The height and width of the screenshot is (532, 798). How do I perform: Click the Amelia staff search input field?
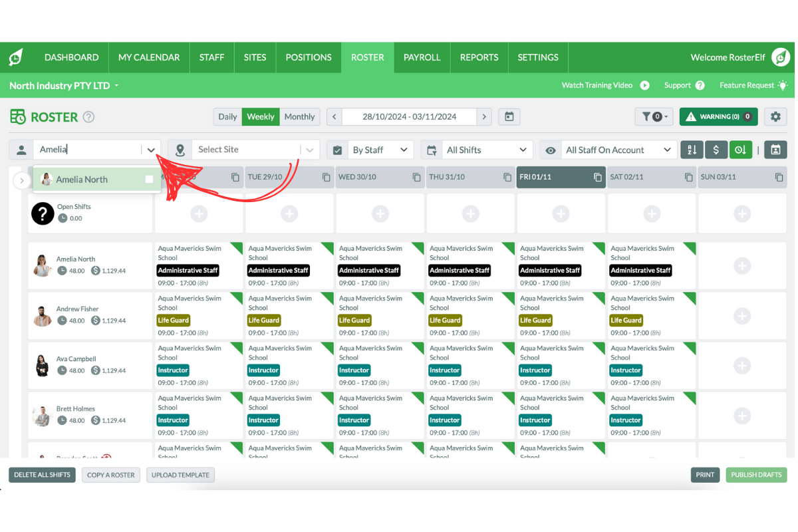(87, 150)
